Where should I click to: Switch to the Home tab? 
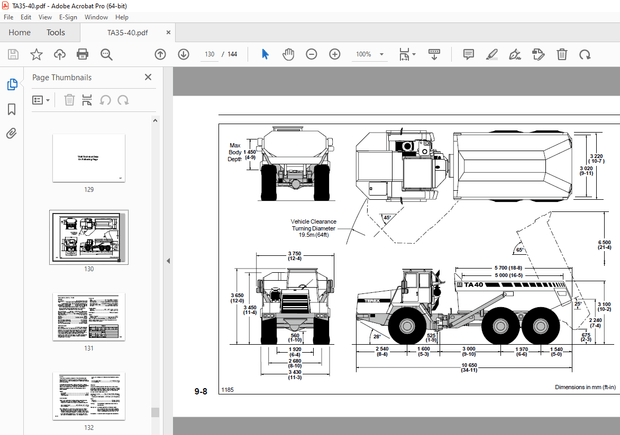[x=19, y=32]
